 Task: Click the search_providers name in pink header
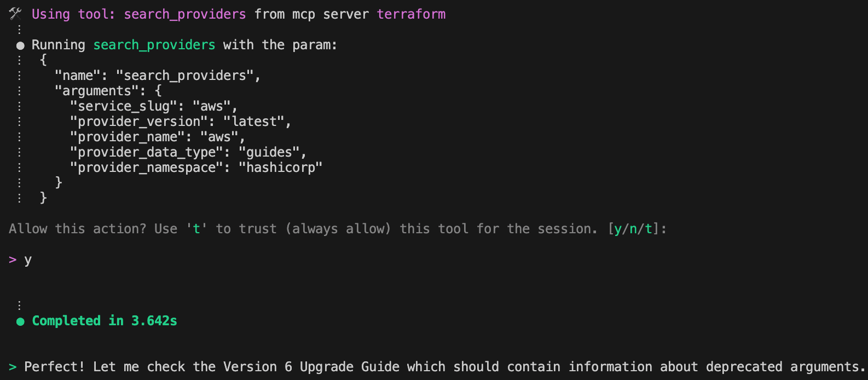point(185,14)
